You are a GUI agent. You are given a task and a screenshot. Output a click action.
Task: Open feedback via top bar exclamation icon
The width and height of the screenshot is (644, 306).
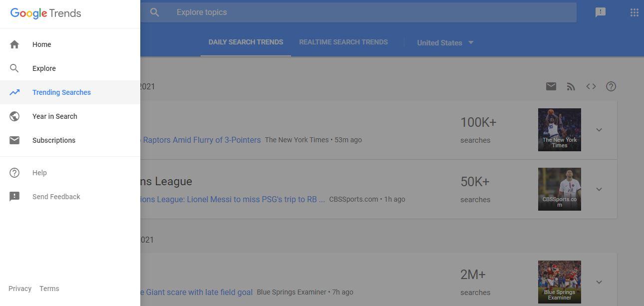601,12
